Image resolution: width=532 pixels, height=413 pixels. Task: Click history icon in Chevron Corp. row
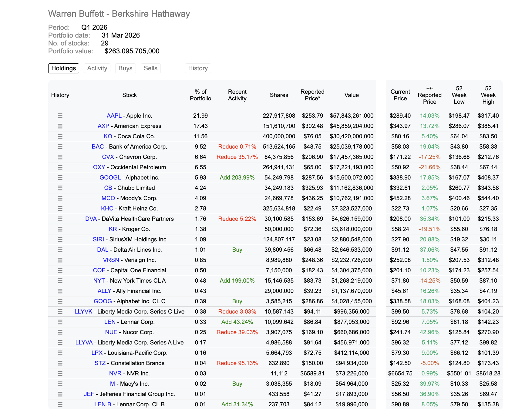tap(60, 157)
